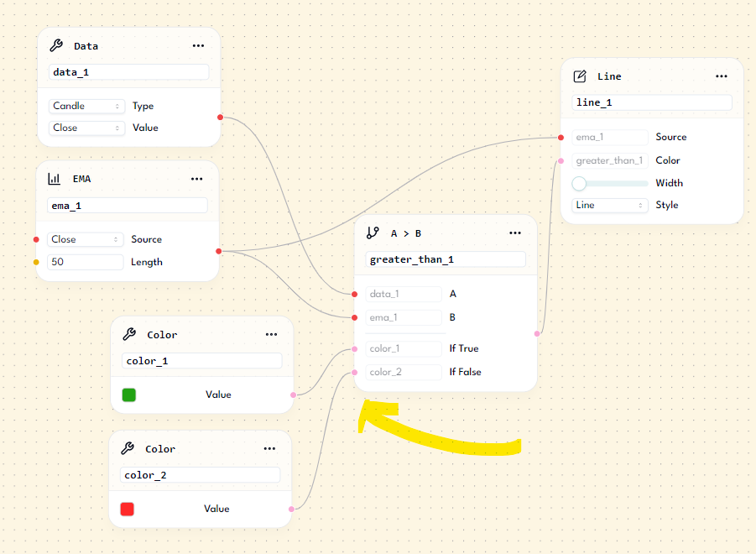
Task: Click the output port of the EMA node
Action: [x=219, y=251]
